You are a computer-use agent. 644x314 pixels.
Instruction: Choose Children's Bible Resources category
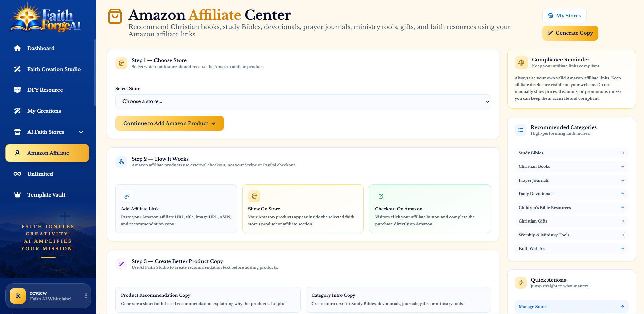pyautogui.click(x=571, y=208)
